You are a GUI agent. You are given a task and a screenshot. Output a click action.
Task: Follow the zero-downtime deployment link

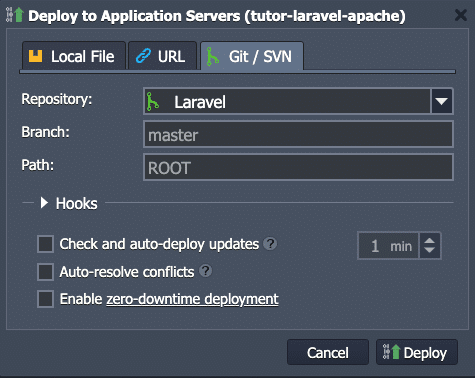pyautogui.click(x=192, y=299)
